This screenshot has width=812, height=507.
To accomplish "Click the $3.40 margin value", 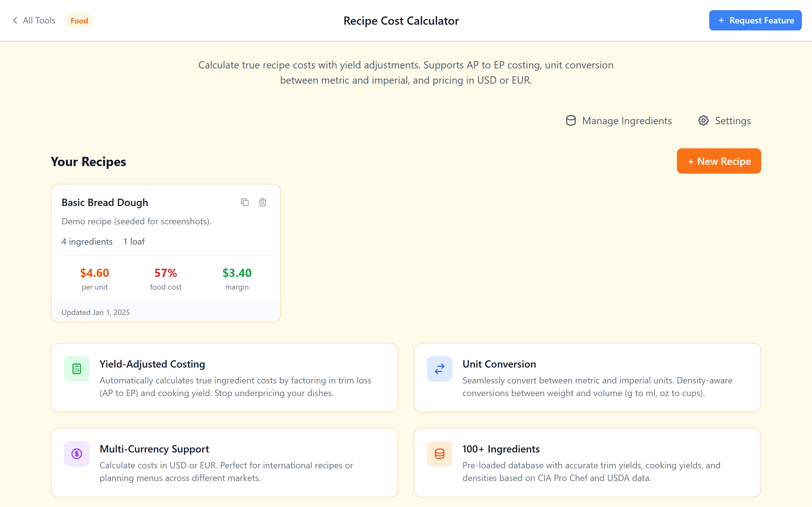I will click(x=237, y=273).
